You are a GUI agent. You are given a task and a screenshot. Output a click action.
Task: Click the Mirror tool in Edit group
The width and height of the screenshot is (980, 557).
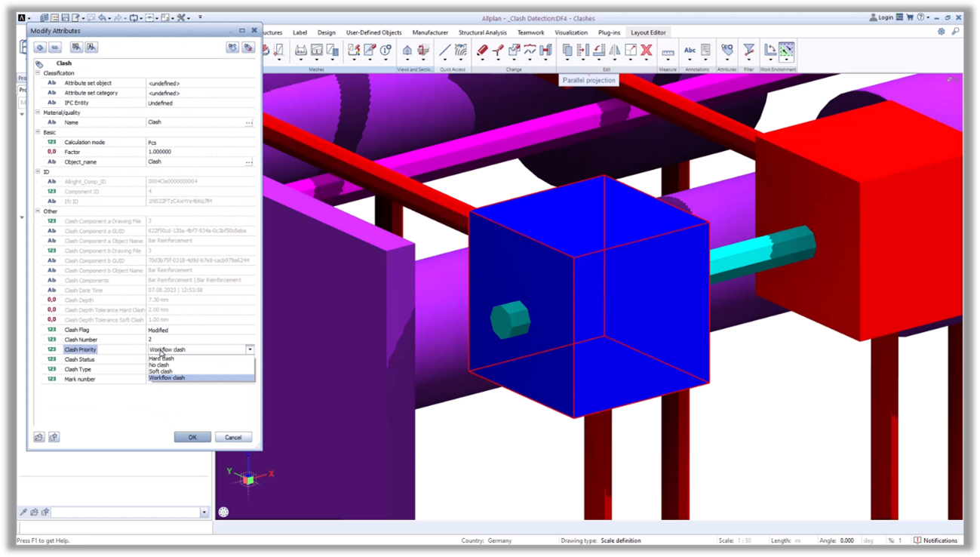click(615, 51)
